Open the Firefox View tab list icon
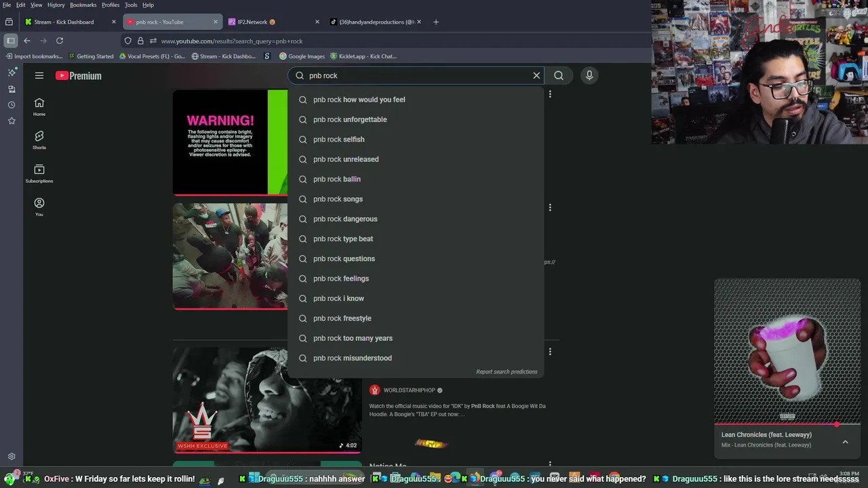This screenshot has width=868, height=488. point(9,22)
